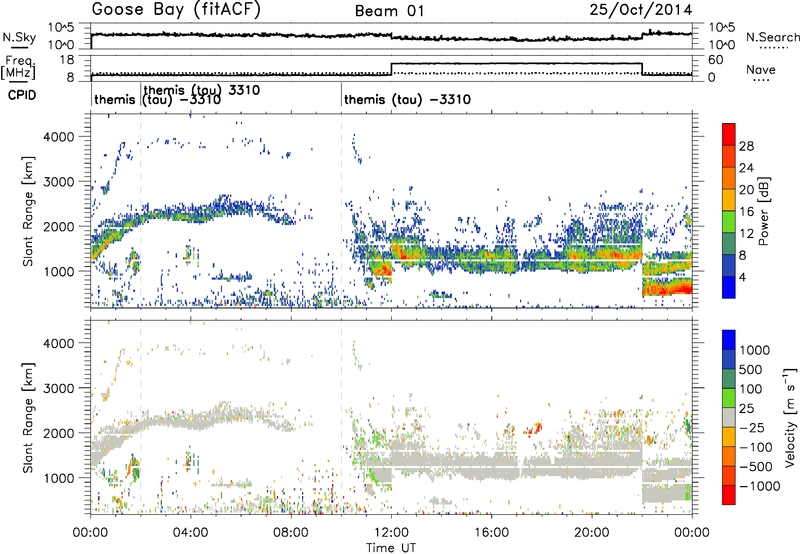Click the "N.Search" legend label
Viewport: 800px width, 554px height.
click(772, 37)
